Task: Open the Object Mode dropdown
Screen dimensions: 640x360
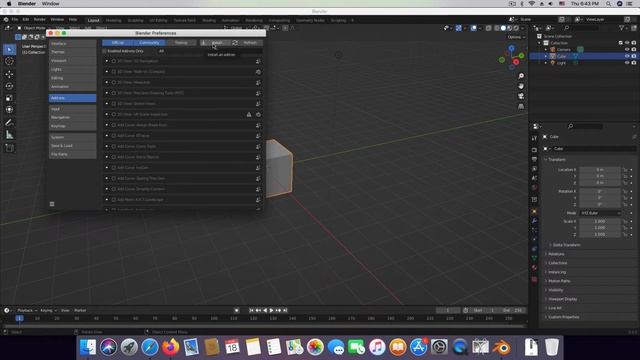Action: pos(34,28)
